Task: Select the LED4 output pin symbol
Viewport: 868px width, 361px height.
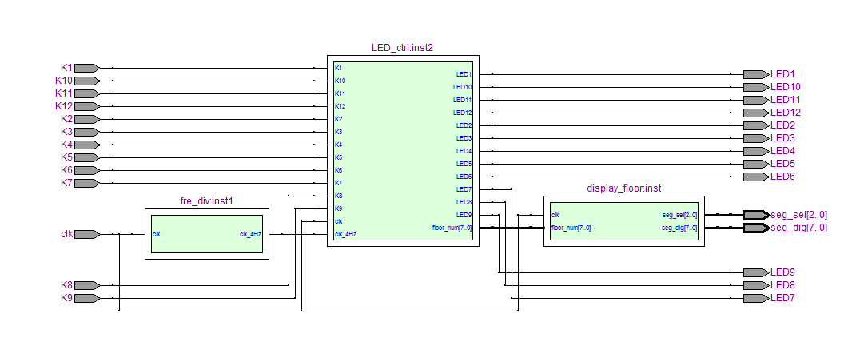Action: point(756,150)
